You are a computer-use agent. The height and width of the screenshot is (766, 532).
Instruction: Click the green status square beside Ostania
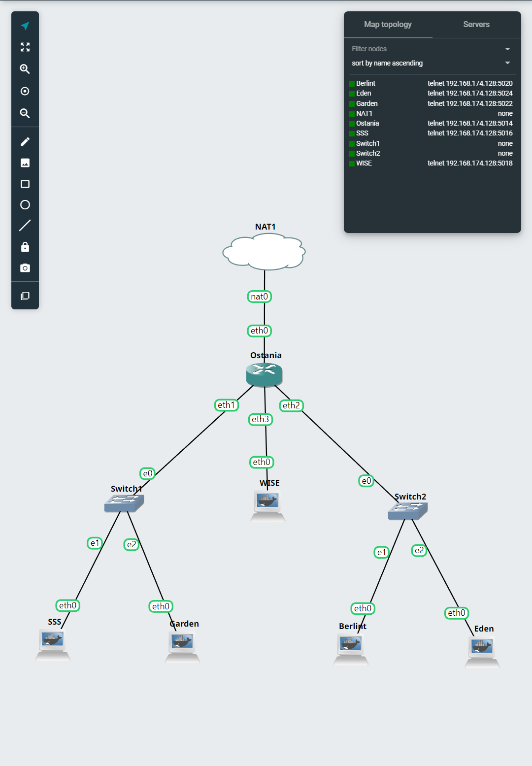click(352, 123)
